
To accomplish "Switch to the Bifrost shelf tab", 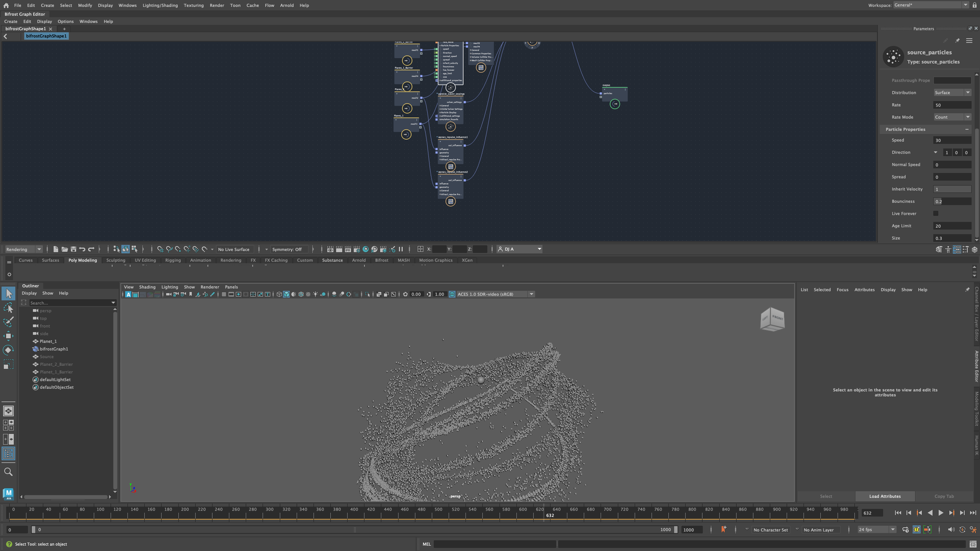I will tap(381, 260).
